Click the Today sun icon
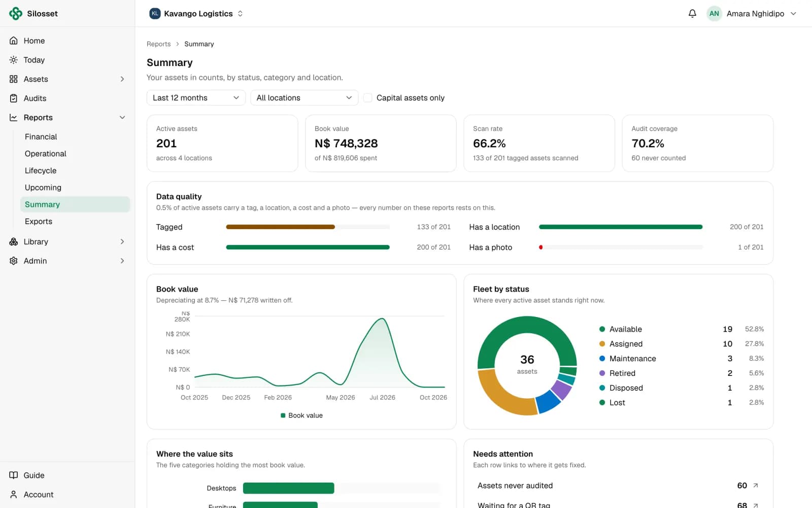 pos(14,60)
